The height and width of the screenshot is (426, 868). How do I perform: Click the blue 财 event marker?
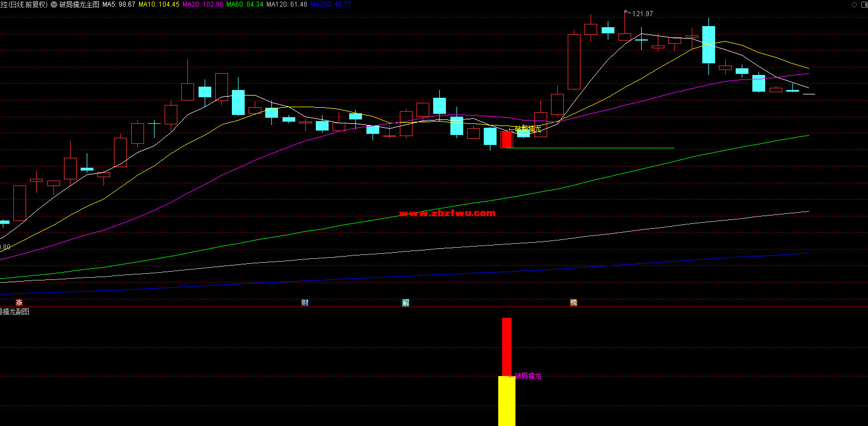[305, 303]
